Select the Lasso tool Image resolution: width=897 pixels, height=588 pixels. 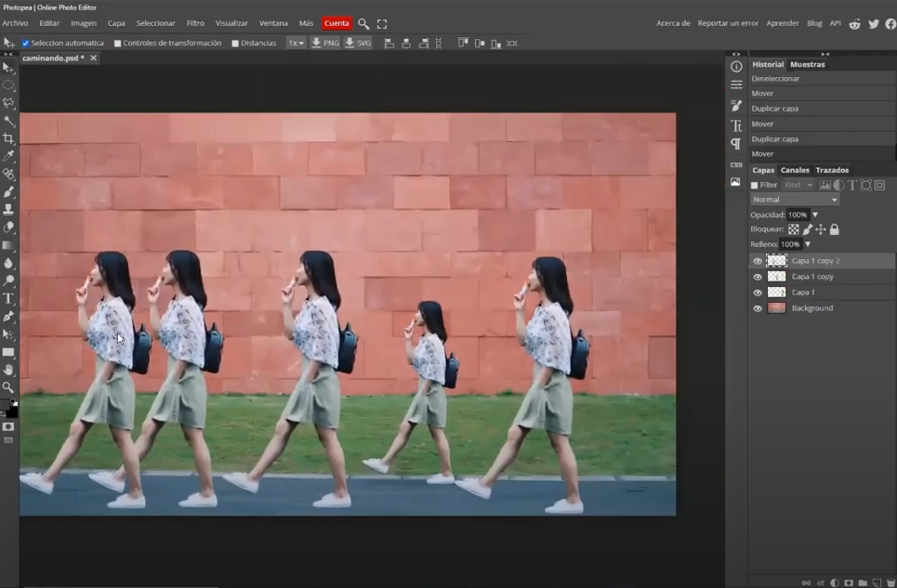tap(8, 103)
